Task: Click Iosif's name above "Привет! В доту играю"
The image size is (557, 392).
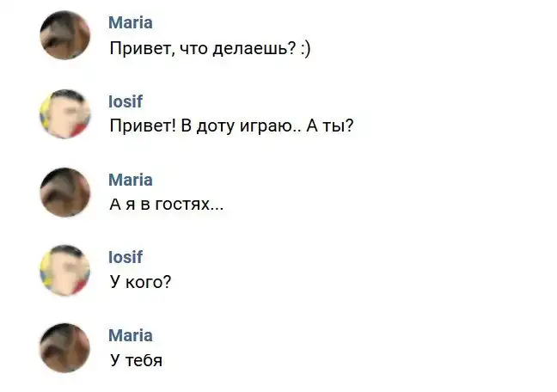Action: point(125,101)
